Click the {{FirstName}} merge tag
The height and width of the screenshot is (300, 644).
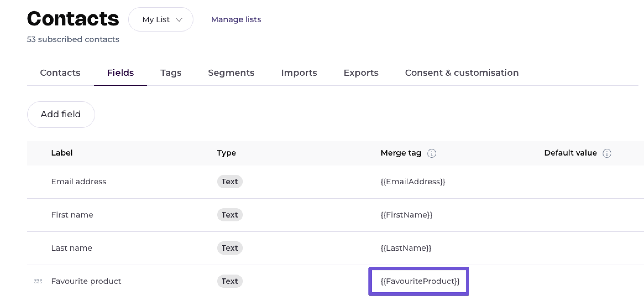(406, 215)
